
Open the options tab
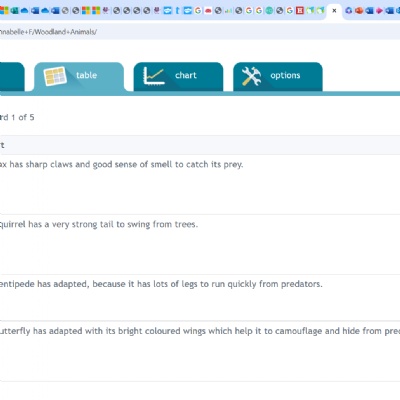pyautogui.click(x=278, y=76)
